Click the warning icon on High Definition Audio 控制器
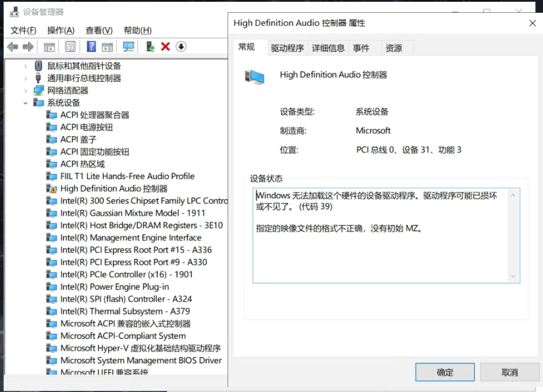The width and height of the screenshot is (543, 392). 52,189
